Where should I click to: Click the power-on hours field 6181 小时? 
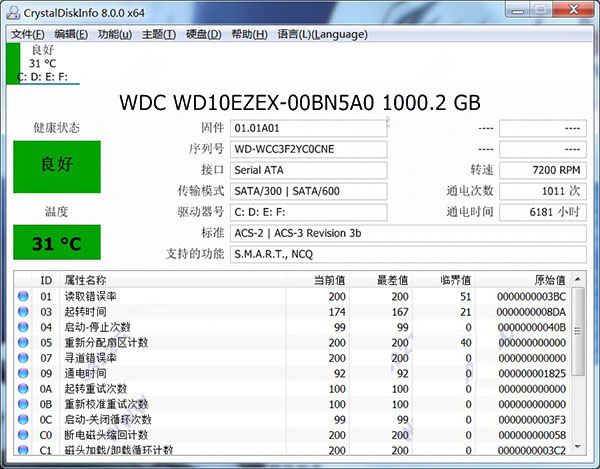pyautogui.click(x=543, y=212)
